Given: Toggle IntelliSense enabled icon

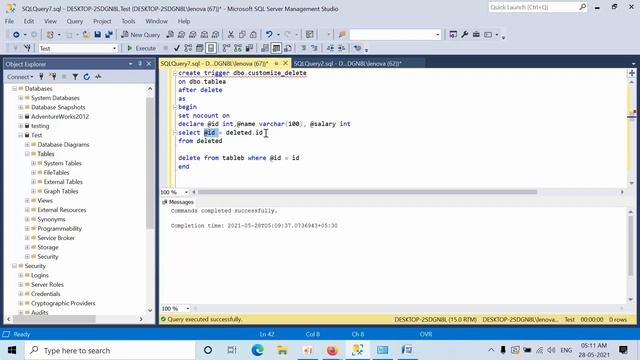Looking at the screenshot, I should (x=211, y=48).
